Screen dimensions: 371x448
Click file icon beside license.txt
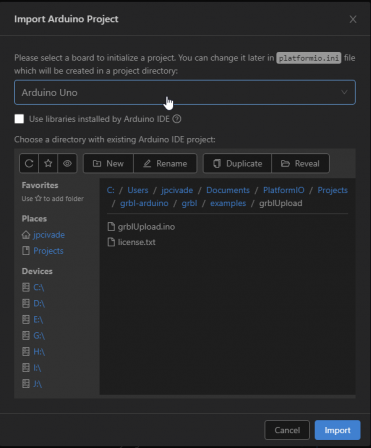111,242
